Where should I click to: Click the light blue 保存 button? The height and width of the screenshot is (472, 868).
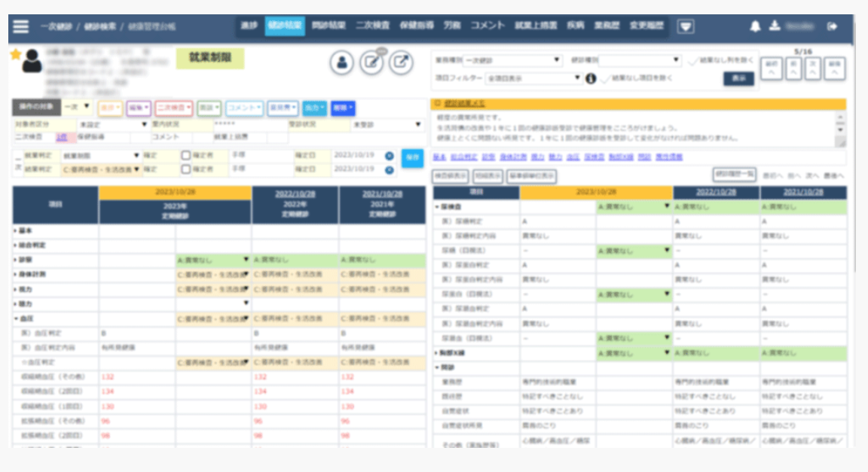coord(412,158)
